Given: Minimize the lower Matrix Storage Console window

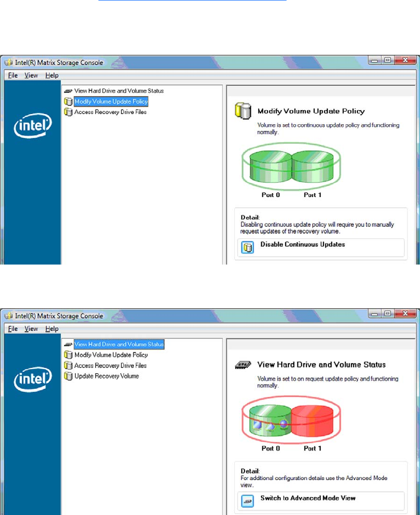Looking at the screenshot, I should (x=374, y=314).
